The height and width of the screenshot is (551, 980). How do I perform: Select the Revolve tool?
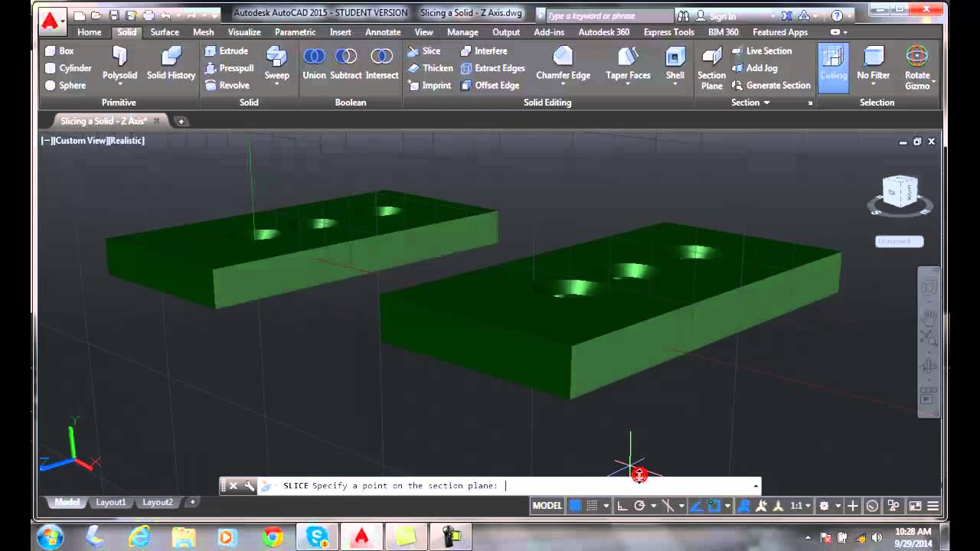pyautogui.click(x=227, y=86)
